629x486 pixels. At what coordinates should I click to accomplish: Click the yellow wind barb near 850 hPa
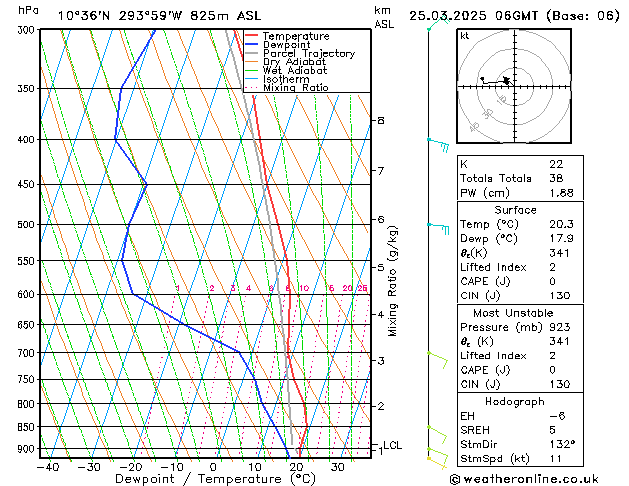pyautogui.click(x=436, y=431)
